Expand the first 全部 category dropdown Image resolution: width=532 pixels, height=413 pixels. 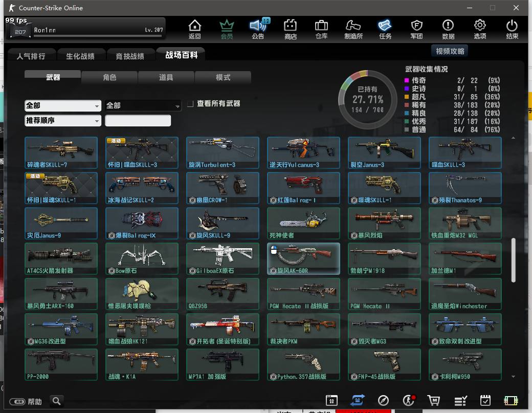[x=62, y=105]
